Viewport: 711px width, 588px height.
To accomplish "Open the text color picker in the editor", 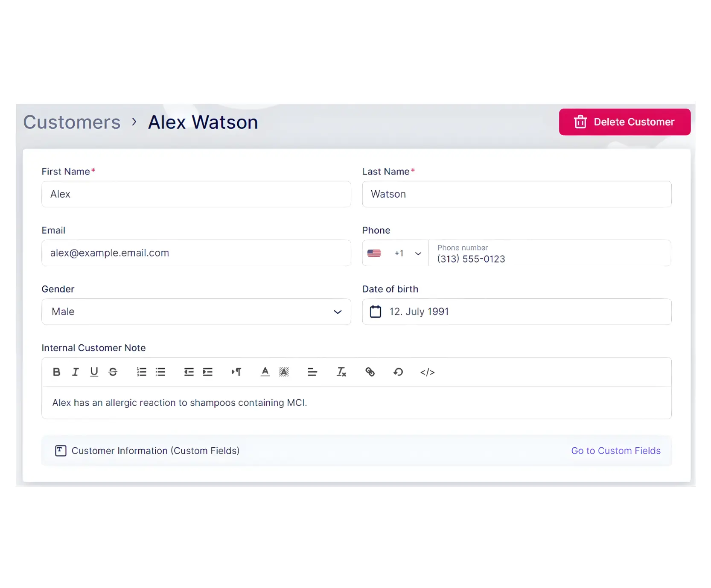I will (265, 372).
